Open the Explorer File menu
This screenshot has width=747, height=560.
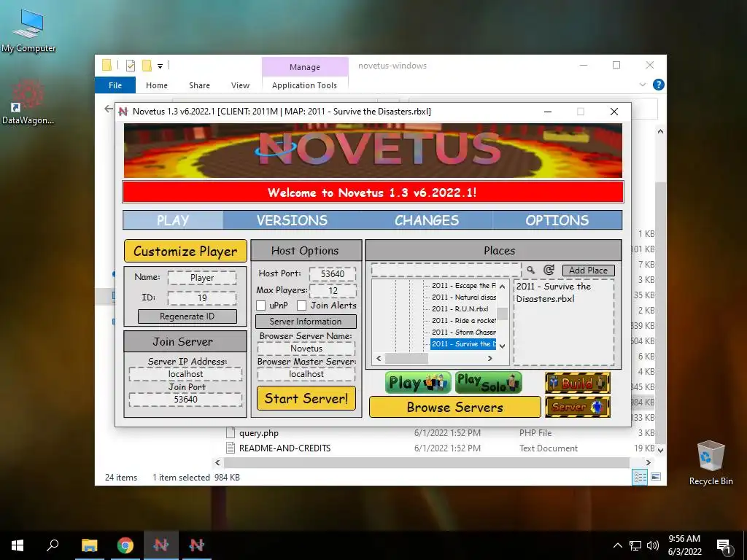(115, 85)
